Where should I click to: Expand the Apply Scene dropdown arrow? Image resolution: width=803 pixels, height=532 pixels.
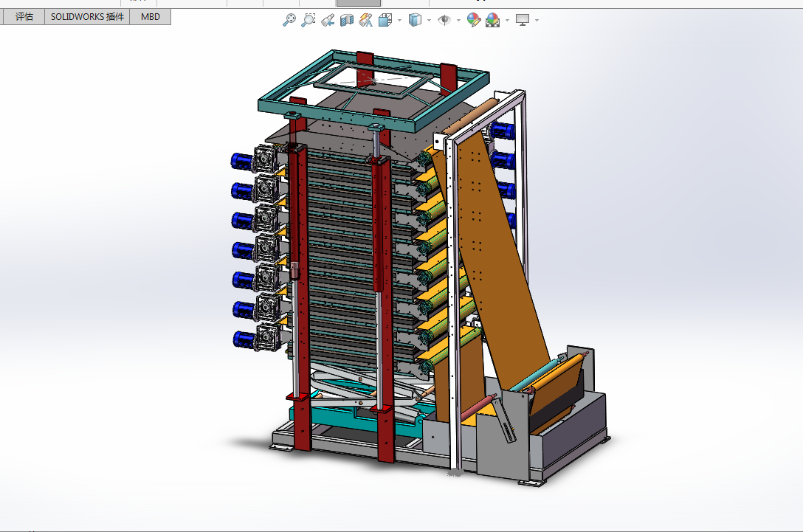[x=507, y=21]
